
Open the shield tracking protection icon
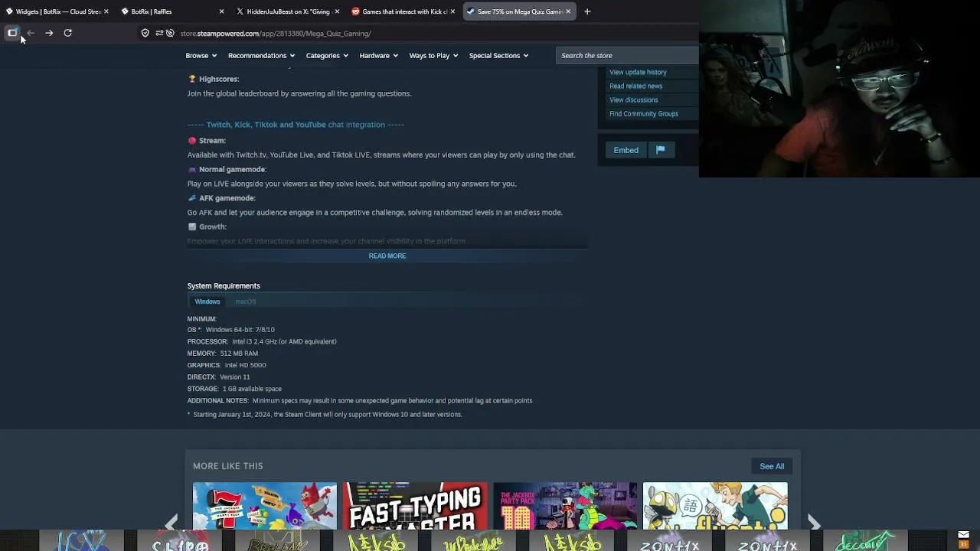click(145, 33)
